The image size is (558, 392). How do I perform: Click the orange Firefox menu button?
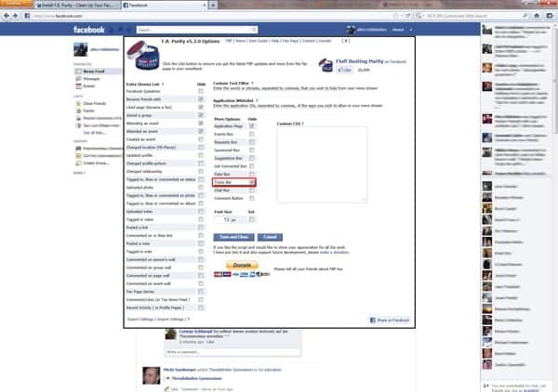click(16, 4)
